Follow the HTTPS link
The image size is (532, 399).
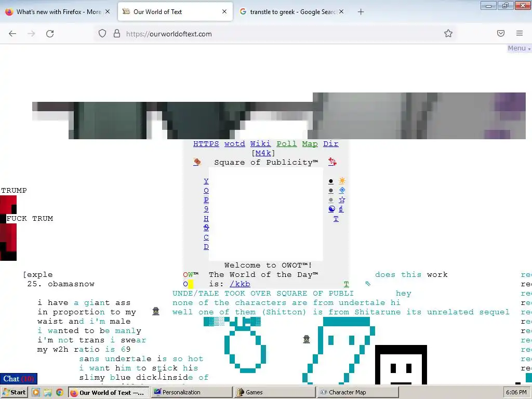coord(206,144)
